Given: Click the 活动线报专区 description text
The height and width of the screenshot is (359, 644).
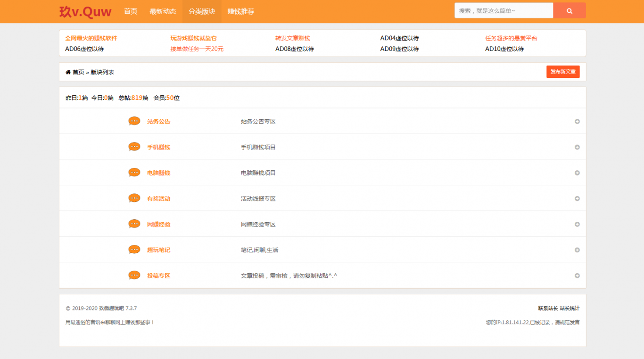Looking at the screenshot, I should click(258, 199).
